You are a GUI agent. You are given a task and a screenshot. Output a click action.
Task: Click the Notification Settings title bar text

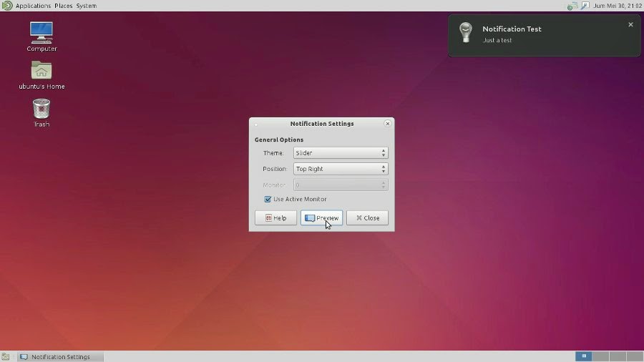click(x=322, y=124)
